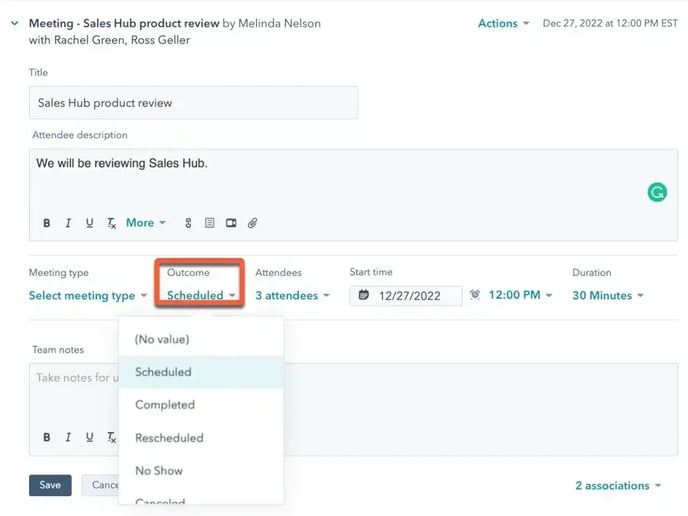Click the Cancel button
Viewport: 688px width, 516px height.
pyautogui.click(x=100, y=485)
